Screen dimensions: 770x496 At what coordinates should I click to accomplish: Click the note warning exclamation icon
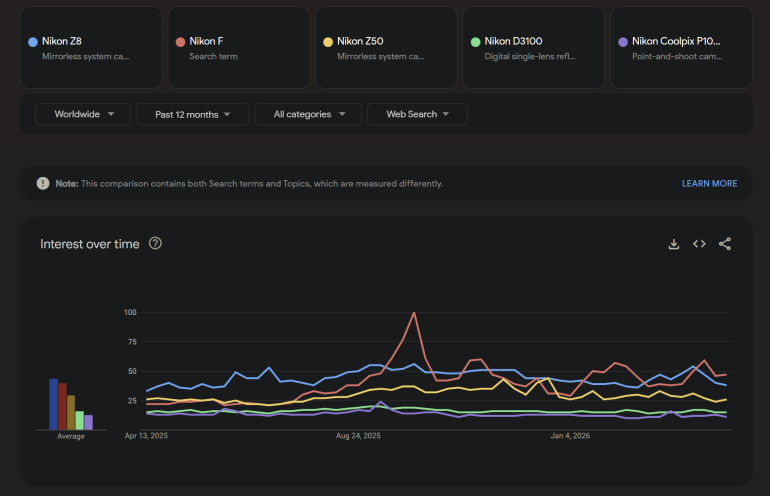tap(43, 184)
